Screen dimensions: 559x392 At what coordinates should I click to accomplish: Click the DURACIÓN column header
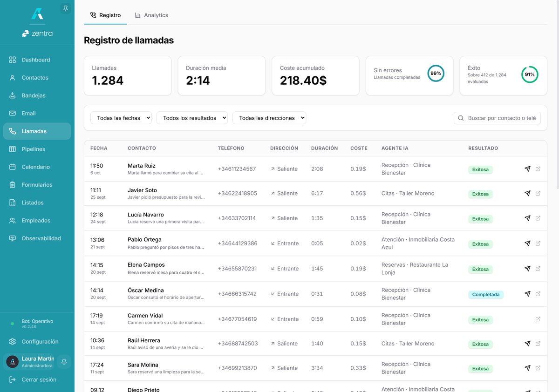(x=325, y=148)
